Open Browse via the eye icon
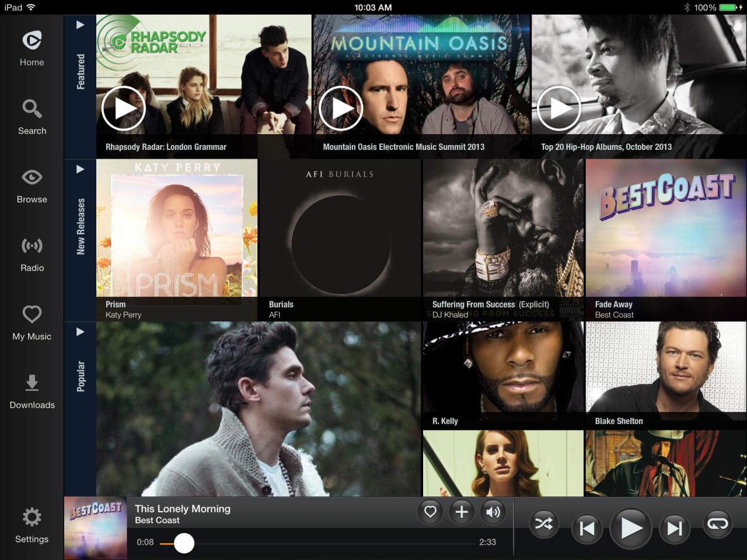747x560 pixels. (32, 177)
